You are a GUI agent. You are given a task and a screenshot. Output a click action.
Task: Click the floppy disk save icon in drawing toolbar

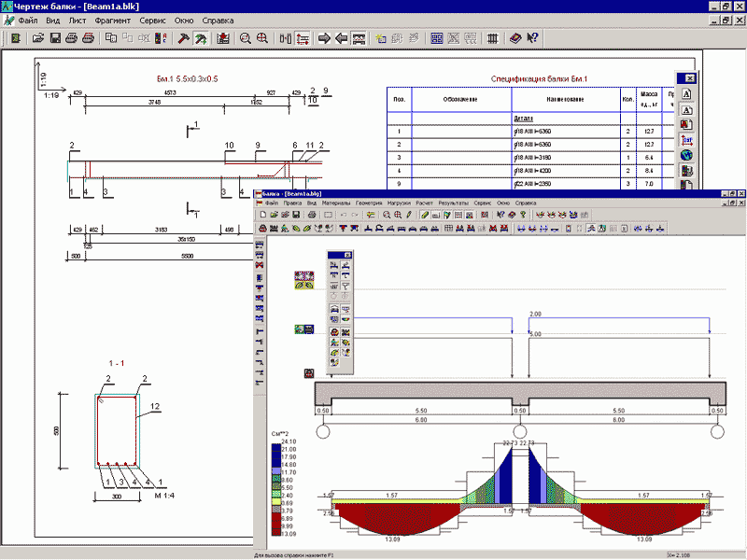coord(55,38)
